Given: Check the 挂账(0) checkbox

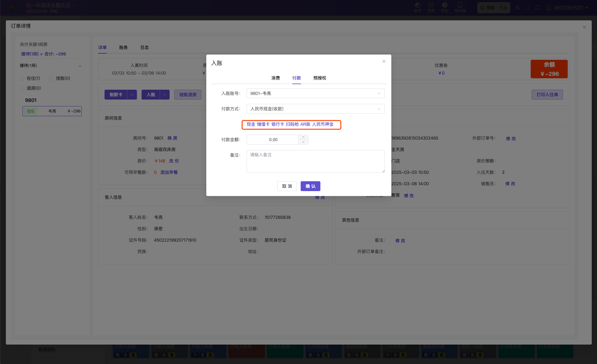Looking at the screenshot, I should point(51,78).
